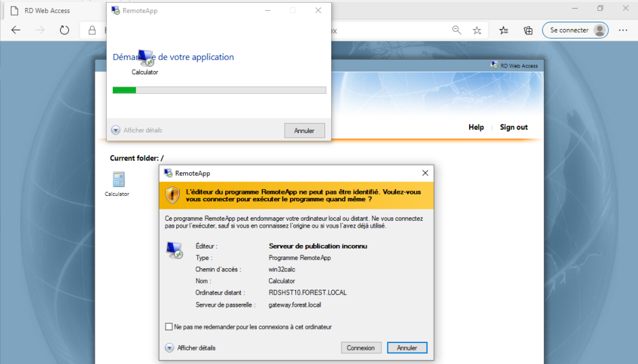Open the favorites list icon
This screenshot has width=638, height=364.
[x=504, y=30]
